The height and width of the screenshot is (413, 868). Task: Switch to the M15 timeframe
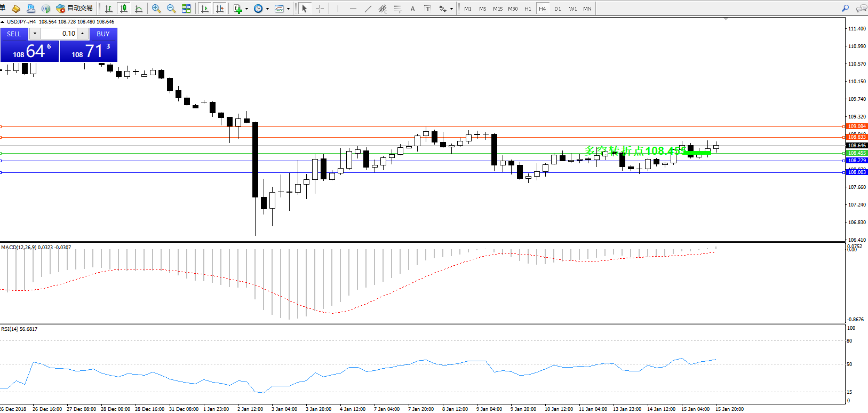(497, 9)
